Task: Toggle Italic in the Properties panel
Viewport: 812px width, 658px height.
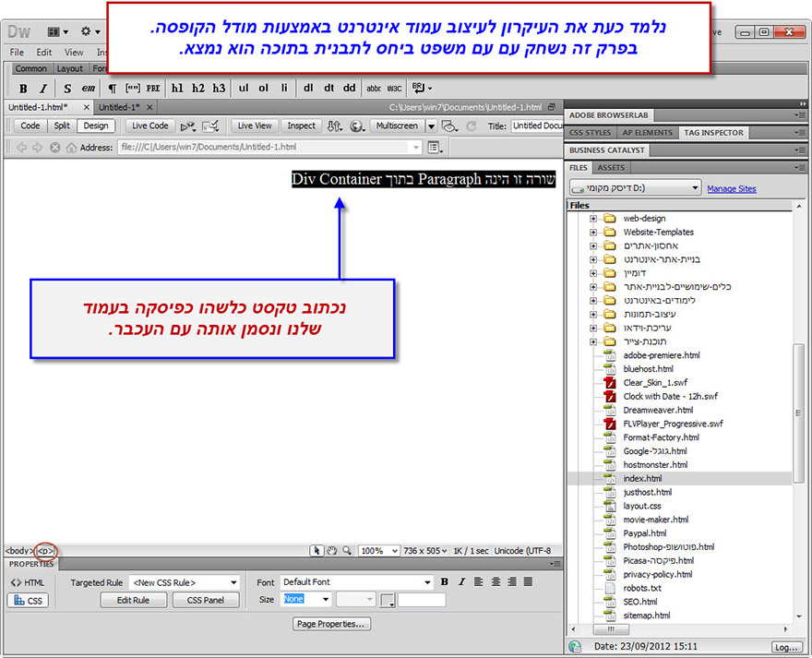Action: [461, 581]
